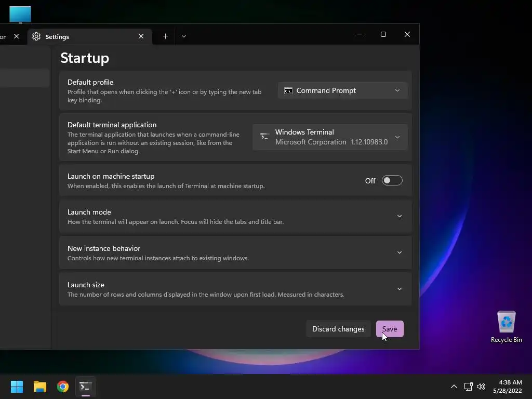Open the new tab profile dropdown chevron
The width and height of the screenshot is (532, 399).
[x=184, y=36]
